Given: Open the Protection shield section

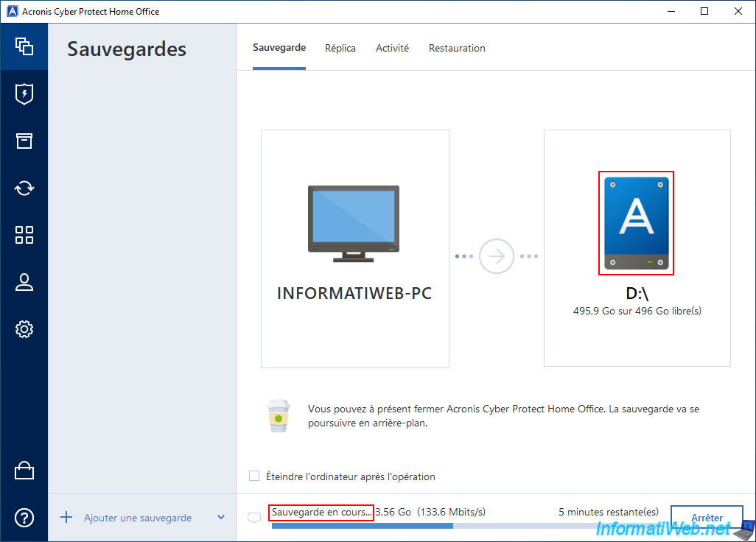Looking at the screenshot, I should [x=24, y=94].
